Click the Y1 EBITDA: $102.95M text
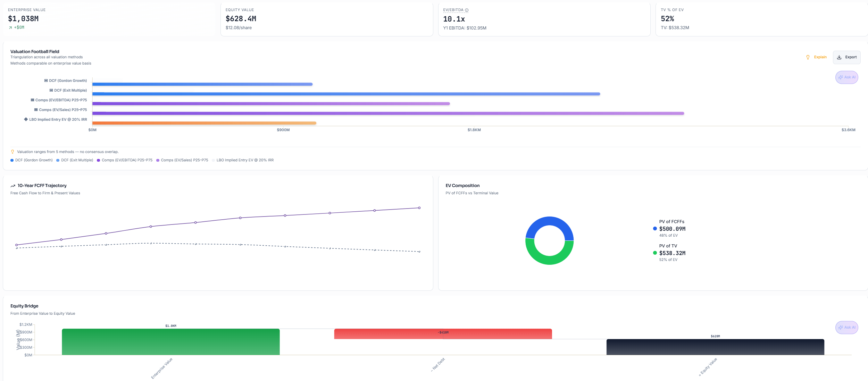 click(x=465, y=28)
